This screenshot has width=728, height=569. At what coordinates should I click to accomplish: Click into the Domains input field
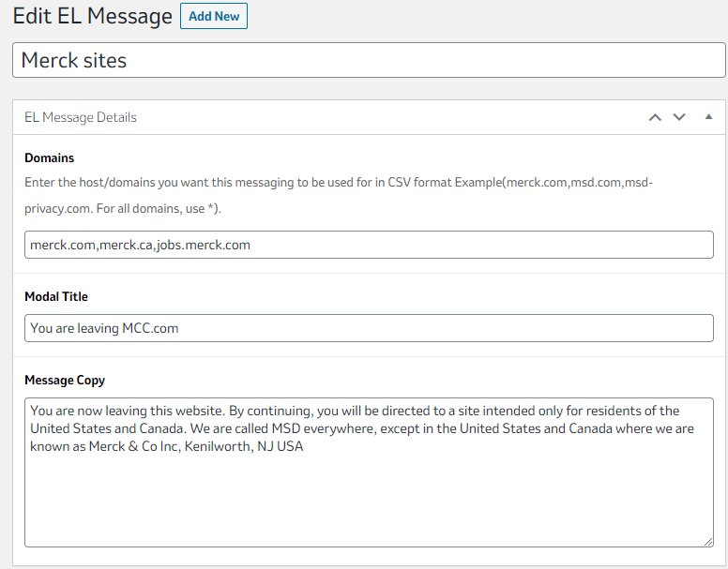point(469,245)
